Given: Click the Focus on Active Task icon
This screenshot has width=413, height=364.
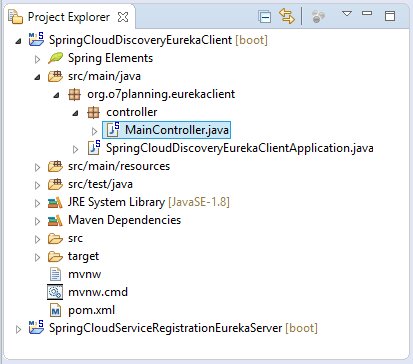Looking at the screenshot, I should (x=318, y=16).
